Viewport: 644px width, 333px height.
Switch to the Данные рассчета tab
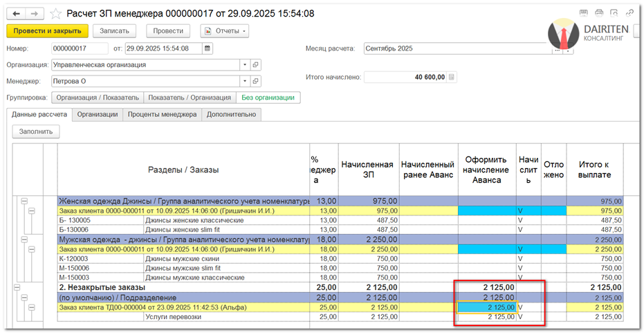click(39, 114)
